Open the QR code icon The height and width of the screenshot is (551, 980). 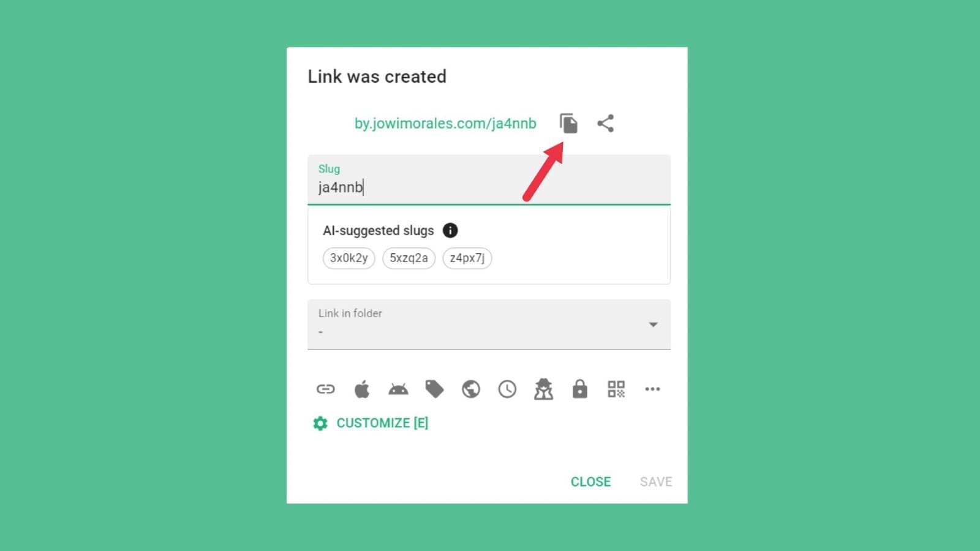tap(616, 389)
